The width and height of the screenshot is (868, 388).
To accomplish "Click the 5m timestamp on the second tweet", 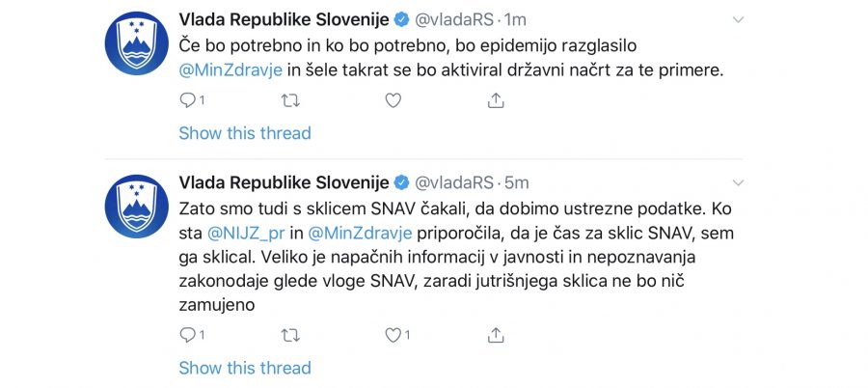I will (x=517, y=182).
